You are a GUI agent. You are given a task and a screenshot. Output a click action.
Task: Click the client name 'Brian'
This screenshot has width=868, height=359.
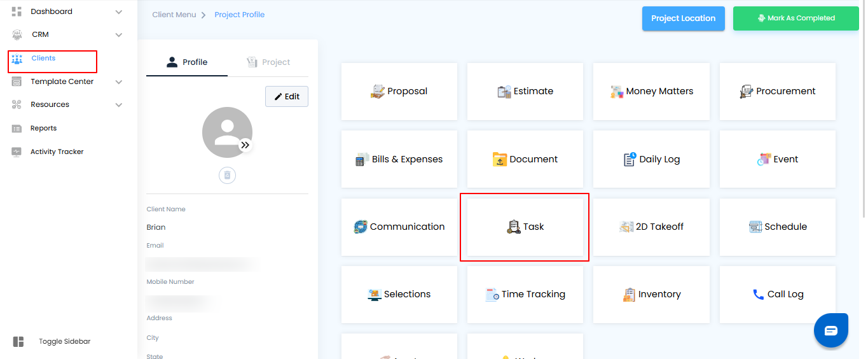156,227
